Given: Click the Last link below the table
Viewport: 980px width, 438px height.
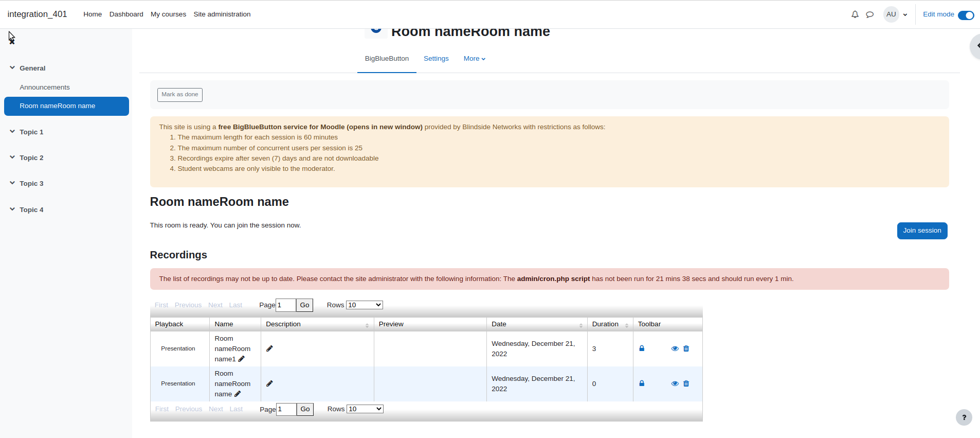Looking at the screenshot, I should tap(236, 409).
